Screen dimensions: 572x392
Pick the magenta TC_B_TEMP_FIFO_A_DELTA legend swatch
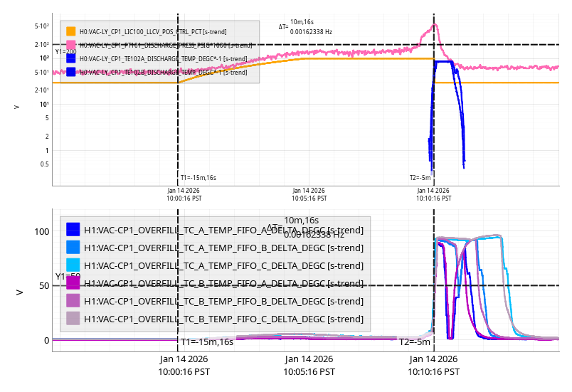point(73,283)
